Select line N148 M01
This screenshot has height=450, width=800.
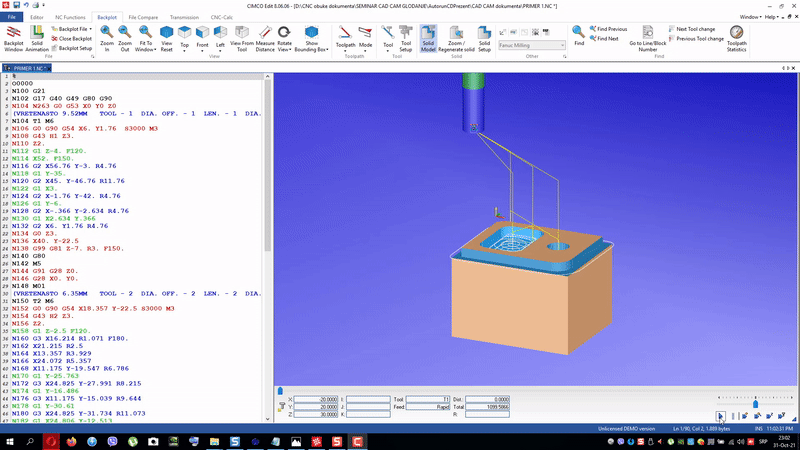coord(29,286)
